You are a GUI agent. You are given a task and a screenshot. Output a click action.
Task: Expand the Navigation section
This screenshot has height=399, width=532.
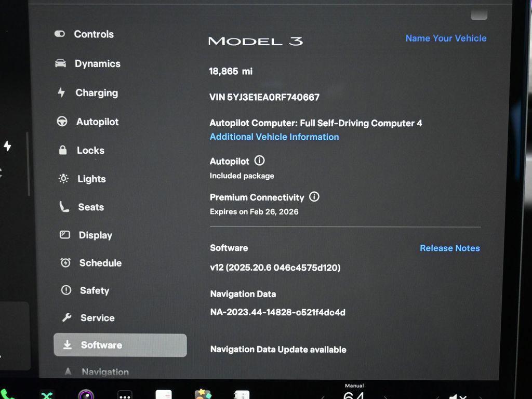pos(104,371)
